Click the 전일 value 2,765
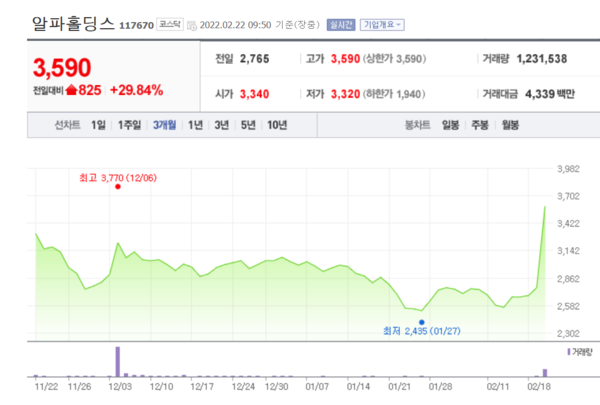Screen dimensions: 600x405 click(x=254, y=59)
